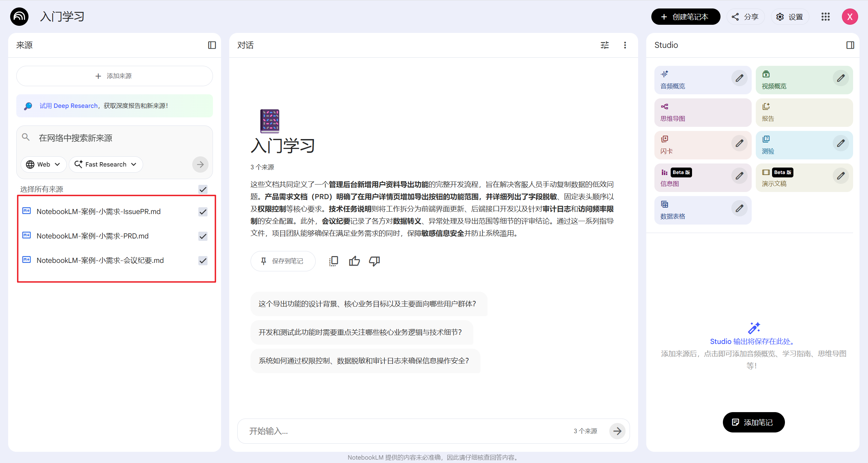The width and height of the screenshot is (868, 463).
Task: Uncheck the 会议纪要.md source checkbox
Action: click(203, 261)
